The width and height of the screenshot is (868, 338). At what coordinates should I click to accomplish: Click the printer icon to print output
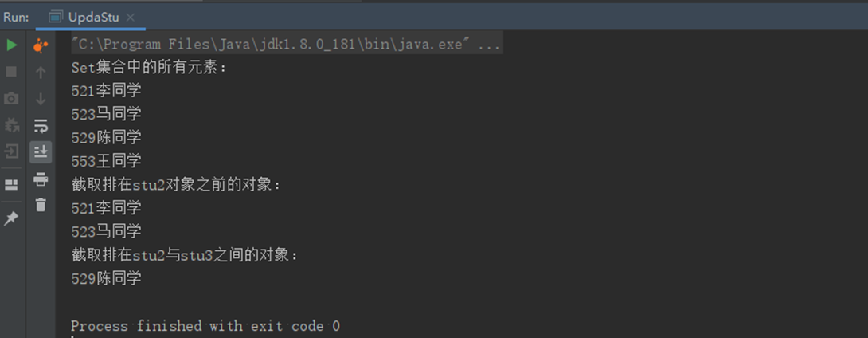click(x=41, y=179)
